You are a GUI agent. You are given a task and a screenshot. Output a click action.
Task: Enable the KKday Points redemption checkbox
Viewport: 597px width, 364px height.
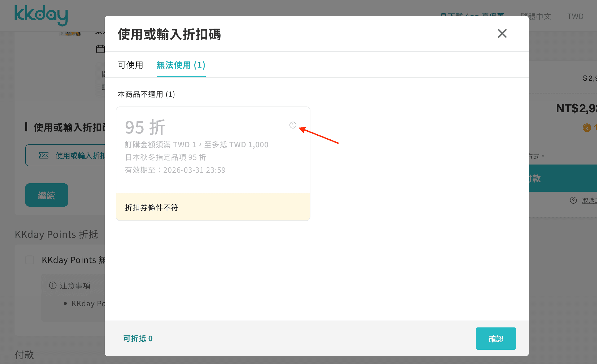pyautogui.click(x=30, y=260)
